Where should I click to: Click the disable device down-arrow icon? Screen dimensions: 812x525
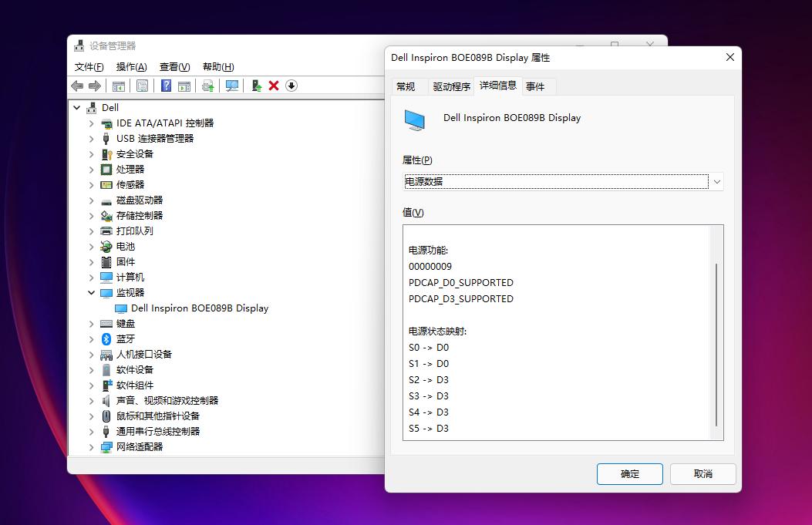[x=291, y=86]
